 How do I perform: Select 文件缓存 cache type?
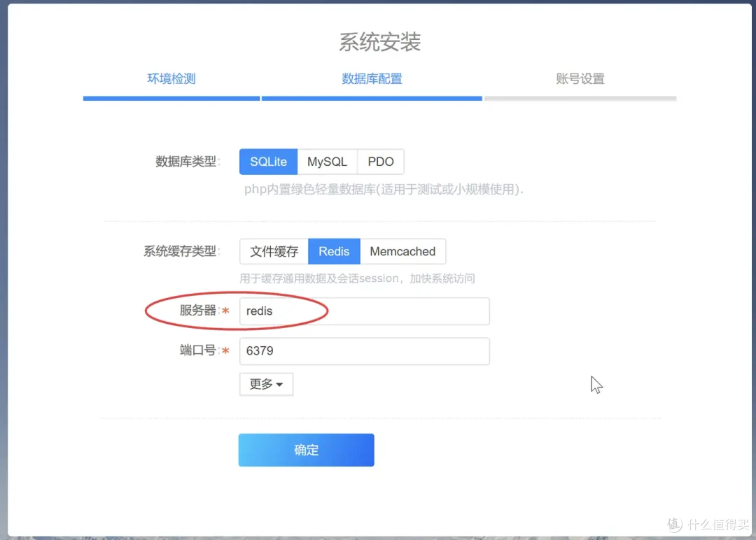tap(274, 251)
